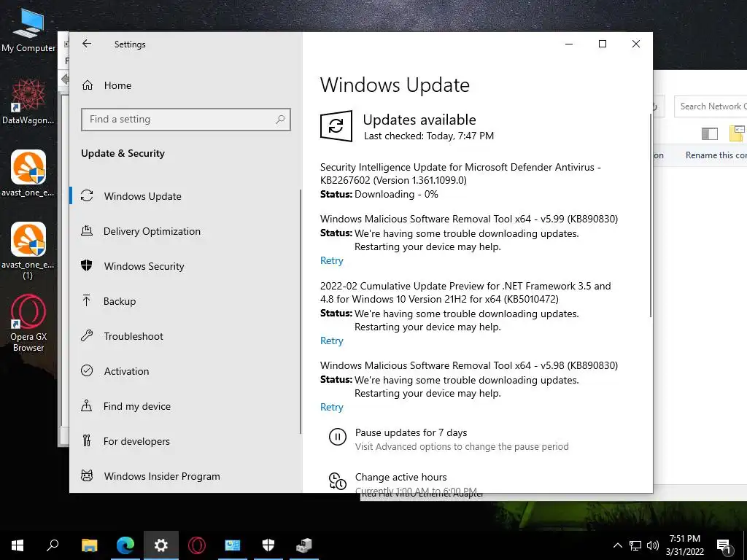Click the For developers tools icon
Screen dimensions: 747x560
click(x=87, y=440)
